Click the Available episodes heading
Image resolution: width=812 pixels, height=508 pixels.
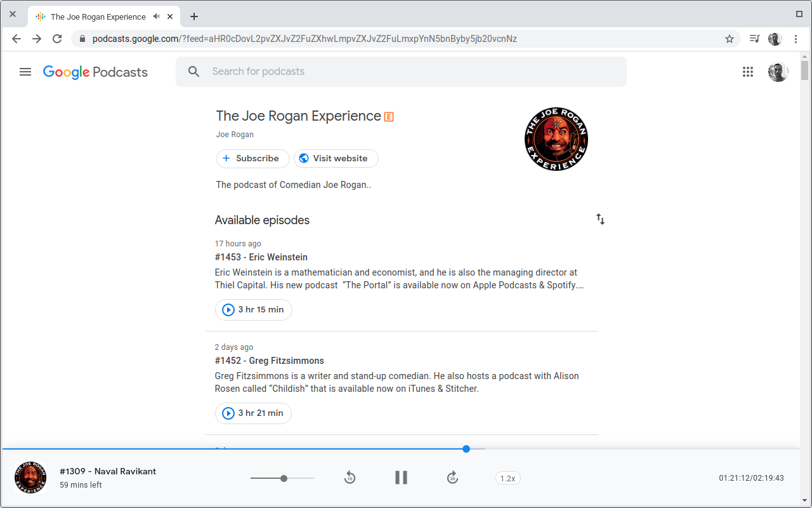point(262,220)
